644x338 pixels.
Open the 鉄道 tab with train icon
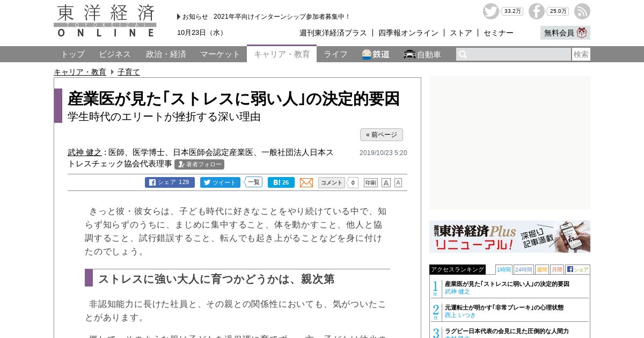point(376,54)
